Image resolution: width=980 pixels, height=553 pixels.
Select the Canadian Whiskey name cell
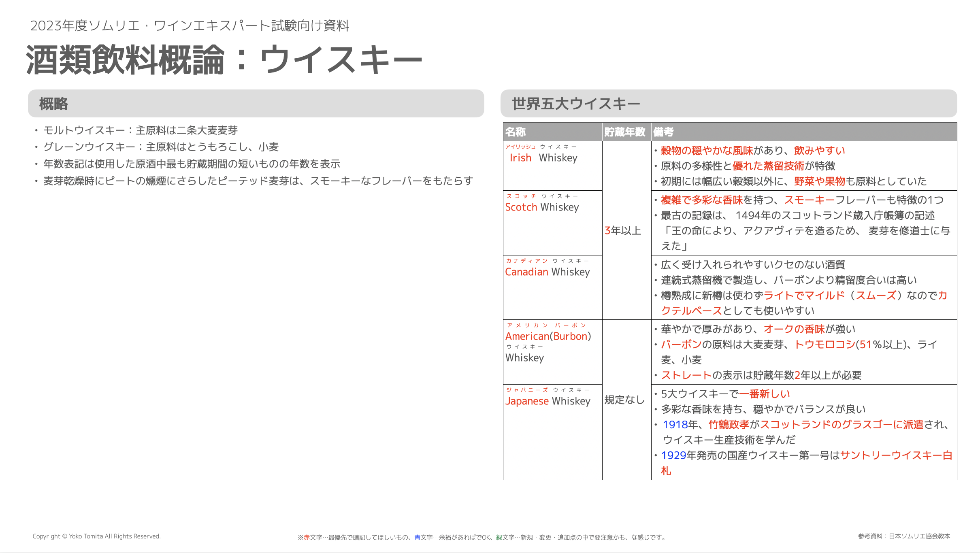pos(552,287)
